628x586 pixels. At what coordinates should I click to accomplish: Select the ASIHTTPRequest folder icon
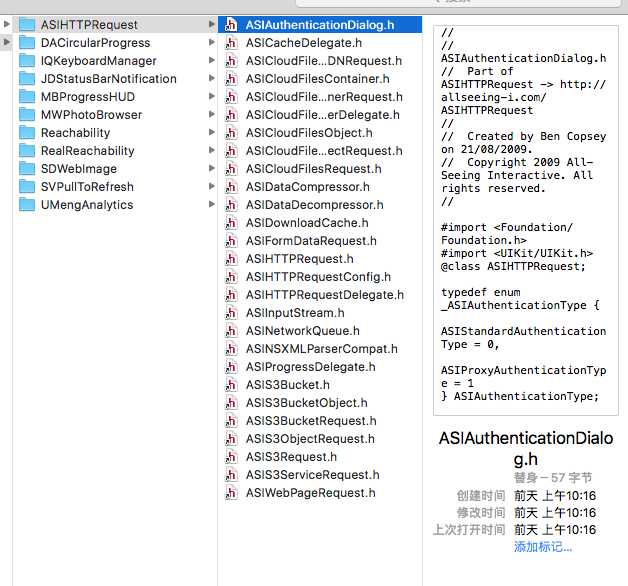coord(27,25)
